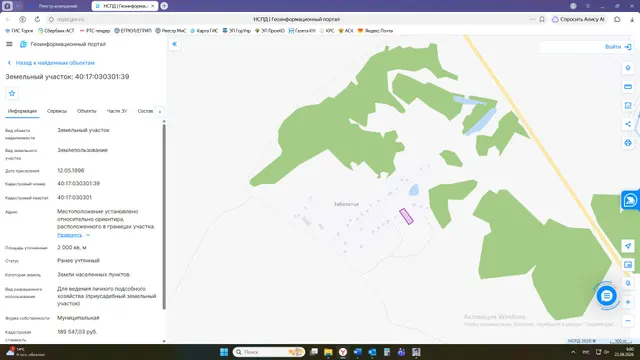Click the Заболотье label on the map

tap(346, 204)
